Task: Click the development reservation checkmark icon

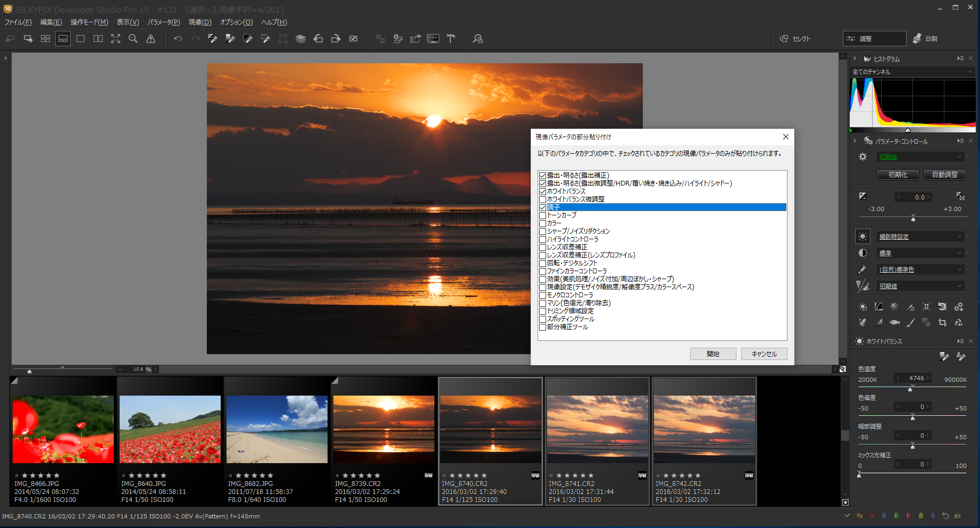Action: 353,39
